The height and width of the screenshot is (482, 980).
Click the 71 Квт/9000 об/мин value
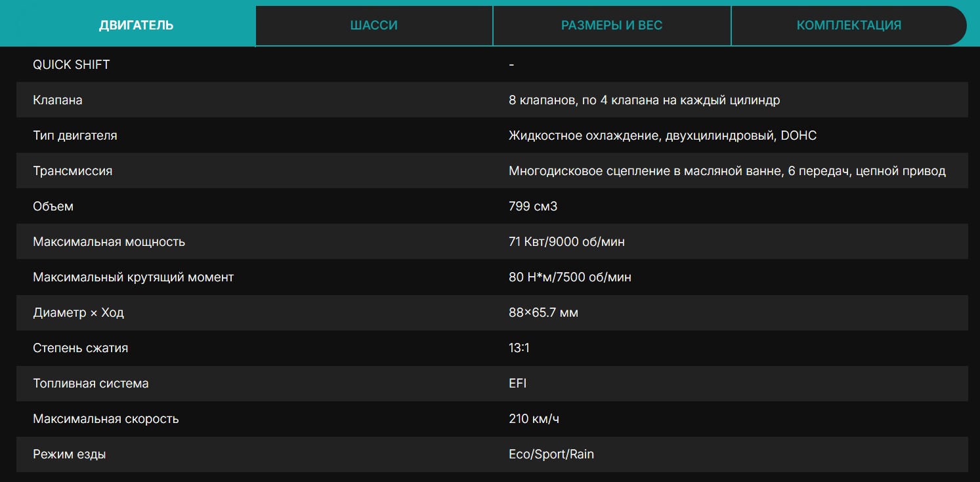coord(566,242)
